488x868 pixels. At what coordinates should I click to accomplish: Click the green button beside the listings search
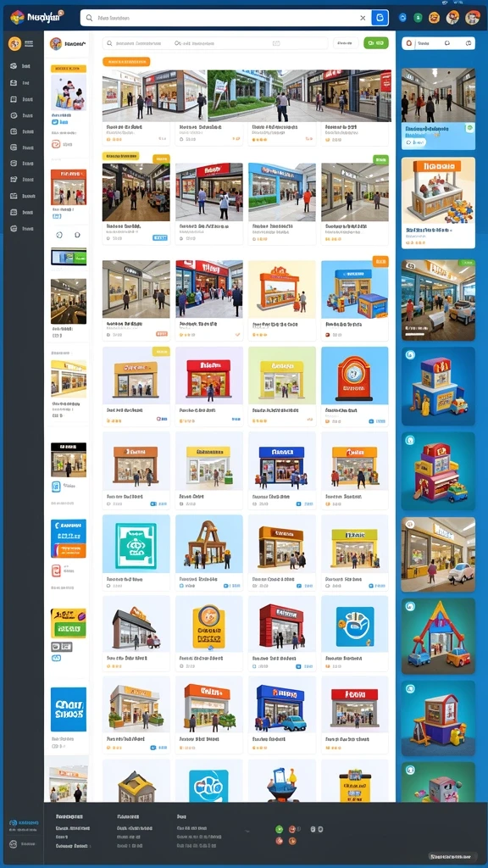[376, 42]
